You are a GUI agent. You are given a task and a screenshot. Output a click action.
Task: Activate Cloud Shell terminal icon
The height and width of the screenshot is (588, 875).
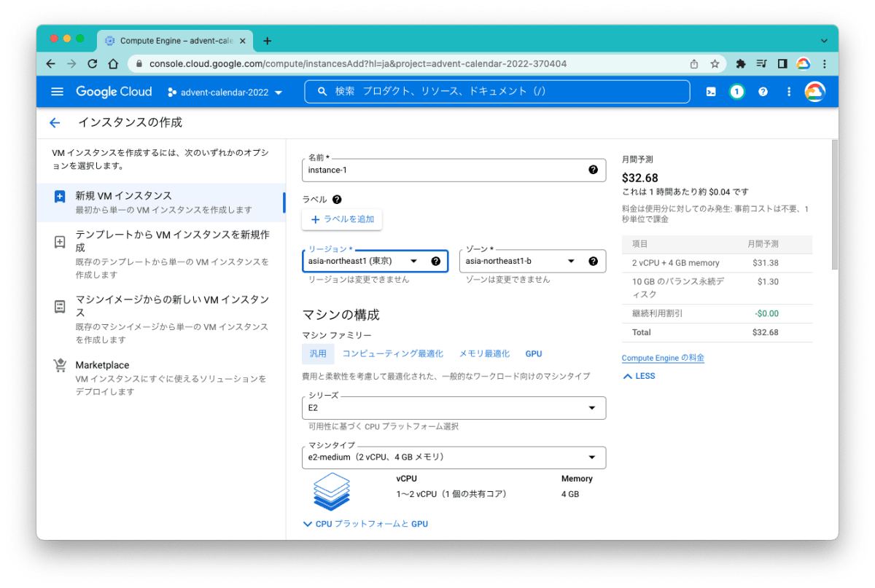[711, 92]
